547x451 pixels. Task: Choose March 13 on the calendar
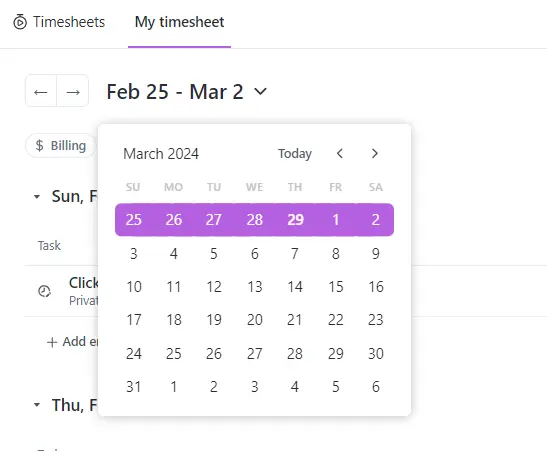coord(255,287)
